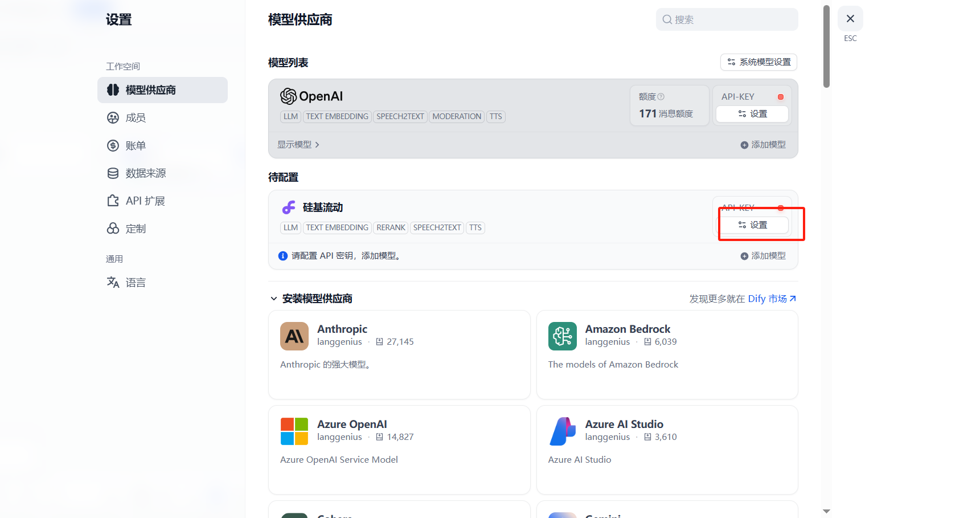Open the Azure OpenAI provider card
The width and height of the screenshot is (980, 518).
coord(399,450)
